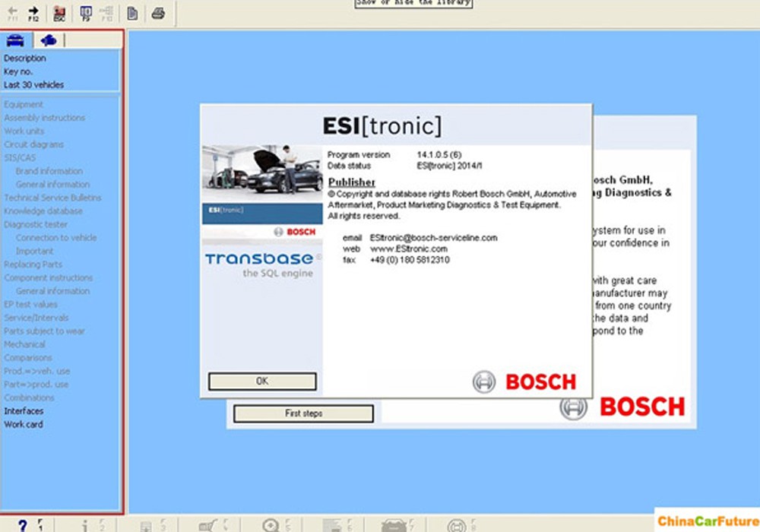Open Last 30 vehicles list
760x532 pixels.
tap(34, 85)
